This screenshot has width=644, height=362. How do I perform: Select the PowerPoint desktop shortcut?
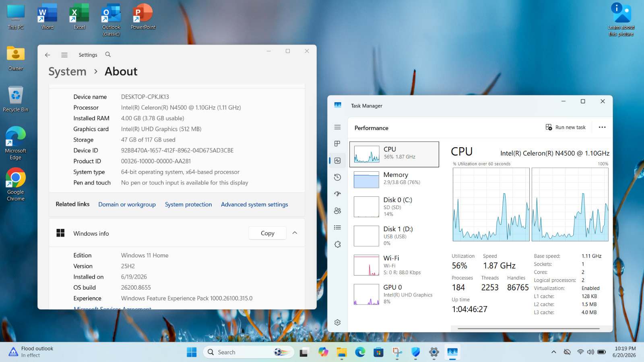(x=143, y=17)
